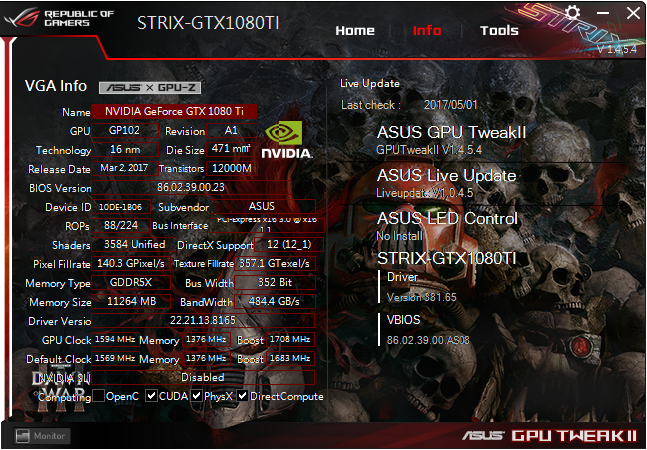Toggle the PhysX checkbox
This screenshot has height=450, width=647.
point(197,396)
